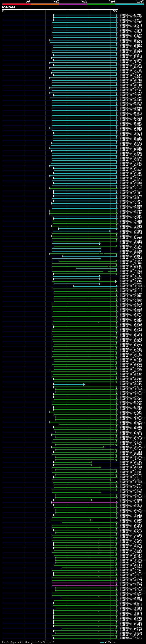Choose hit UniRef100_A9SW17
146x644 pixels.
tap(131, 261)
